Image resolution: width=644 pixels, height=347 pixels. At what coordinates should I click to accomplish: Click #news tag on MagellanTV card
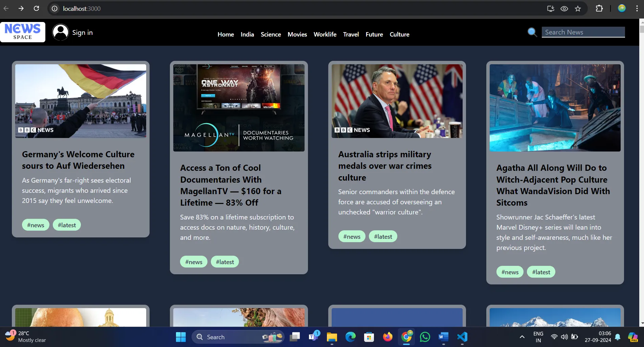point(194,262)
